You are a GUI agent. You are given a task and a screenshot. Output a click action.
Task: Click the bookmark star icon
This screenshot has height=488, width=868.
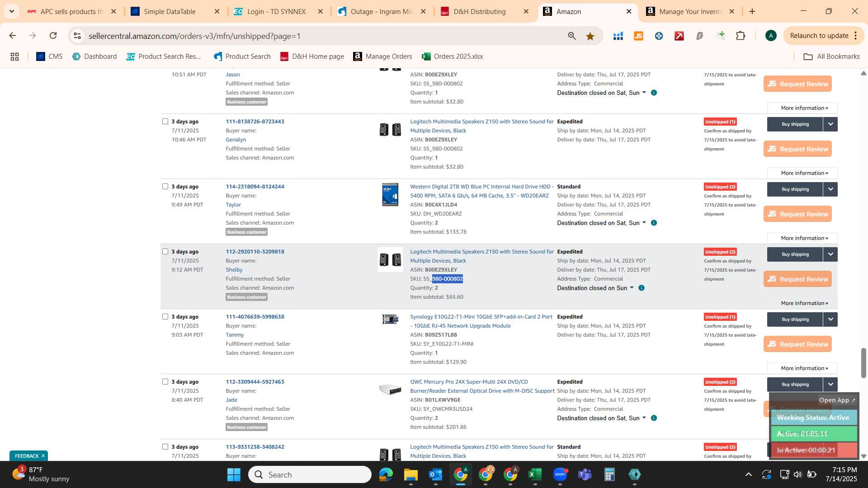click(x=590, y=36)
